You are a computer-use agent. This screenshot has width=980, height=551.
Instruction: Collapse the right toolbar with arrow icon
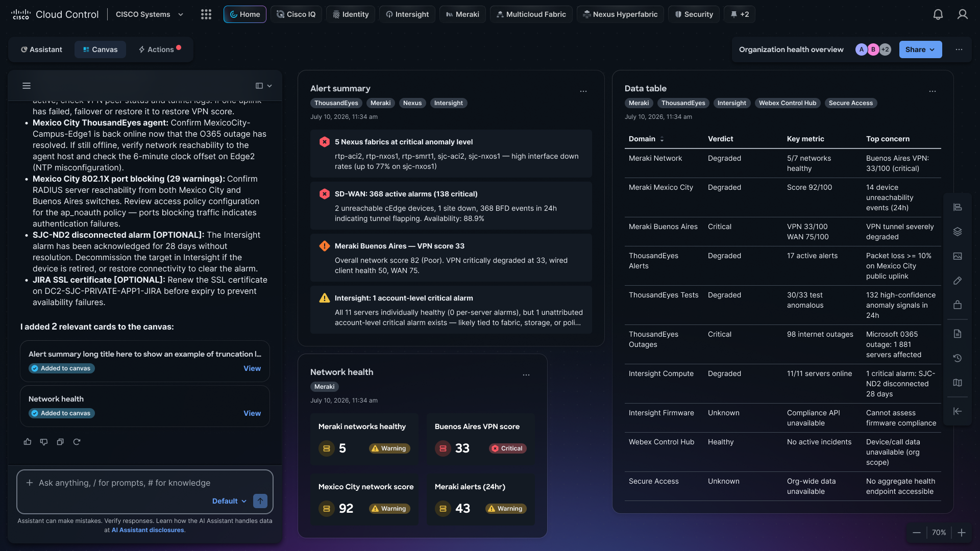click(958, 411)
